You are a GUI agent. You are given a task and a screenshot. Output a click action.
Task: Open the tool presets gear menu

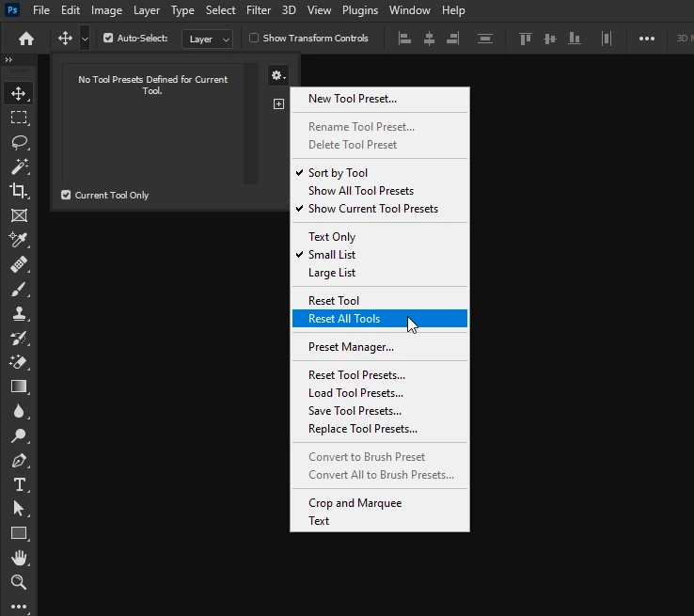tap(278, 75)
